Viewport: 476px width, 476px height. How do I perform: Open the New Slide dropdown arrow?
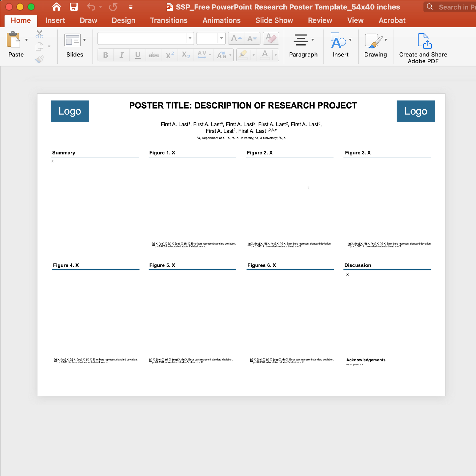pos(85,40)
